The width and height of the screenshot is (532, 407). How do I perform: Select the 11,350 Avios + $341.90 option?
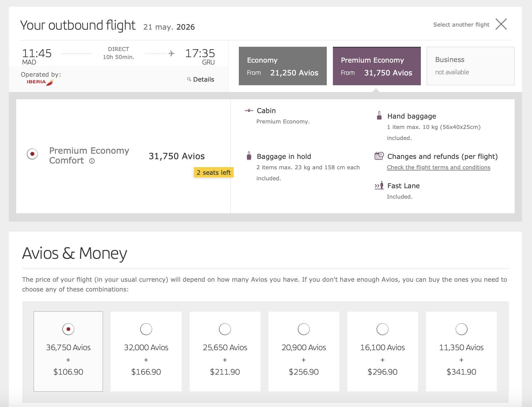pos(461,329)
